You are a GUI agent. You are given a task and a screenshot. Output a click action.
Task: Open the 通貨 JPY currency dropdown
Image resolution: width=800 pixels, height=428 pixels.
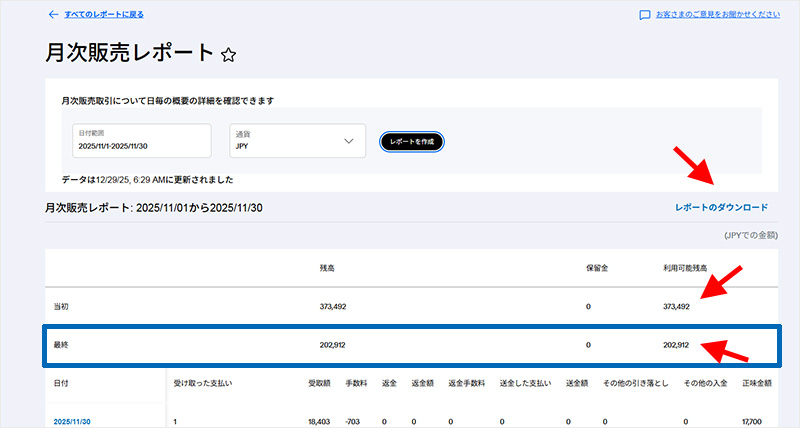tap(295, 141)
